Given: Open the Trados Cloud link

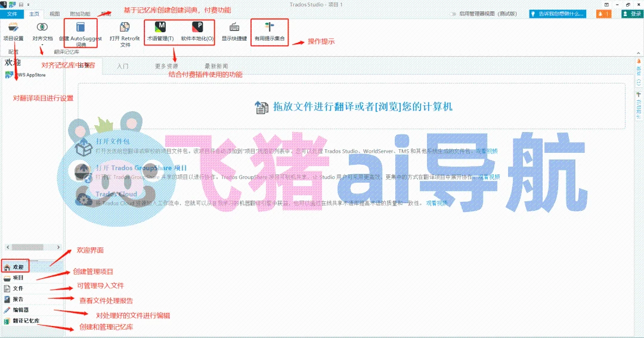Looking at the screenshot, I should 116,194.
